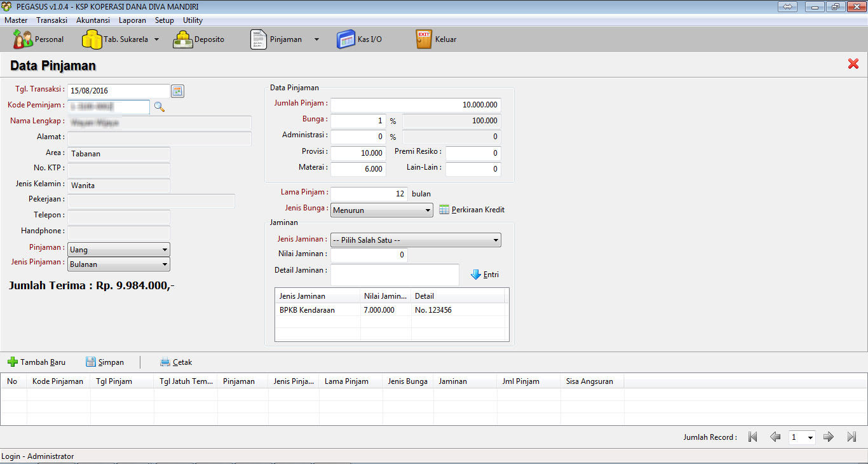Image resolution: width=868 pixels, height=464 pixels.
Task: Click the Simpan save disk icon
Action: click(x=91, y=362)
